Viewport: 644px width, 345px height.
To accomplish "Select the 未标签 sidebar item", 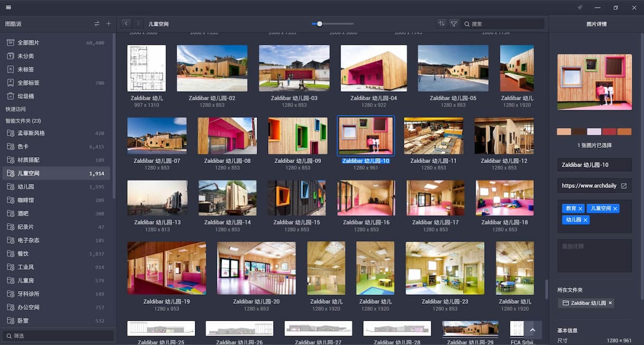I will click(25, 70).
